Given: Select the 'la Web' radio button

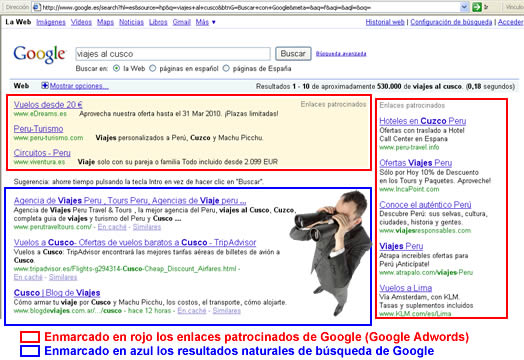Looking at the screenshot, I should [116, 68].
